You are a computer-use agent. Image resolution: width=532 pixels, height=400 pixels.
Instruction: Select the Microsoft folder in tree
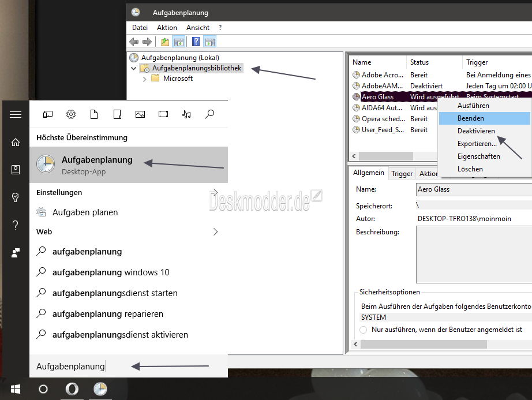pos(178,78)
